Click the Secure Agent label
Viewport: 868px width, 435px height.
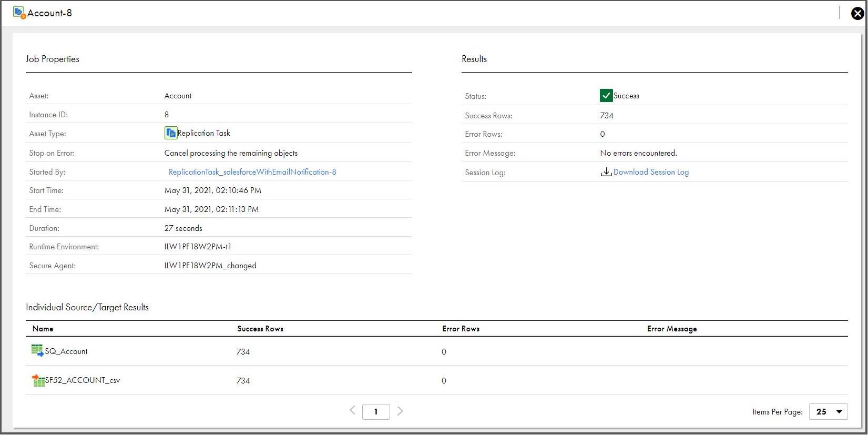(53, 266)
